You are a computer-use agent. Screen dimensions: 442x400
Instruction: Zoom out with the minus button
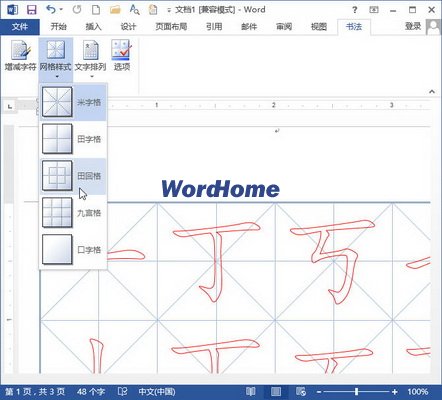[x=319, y=392]
